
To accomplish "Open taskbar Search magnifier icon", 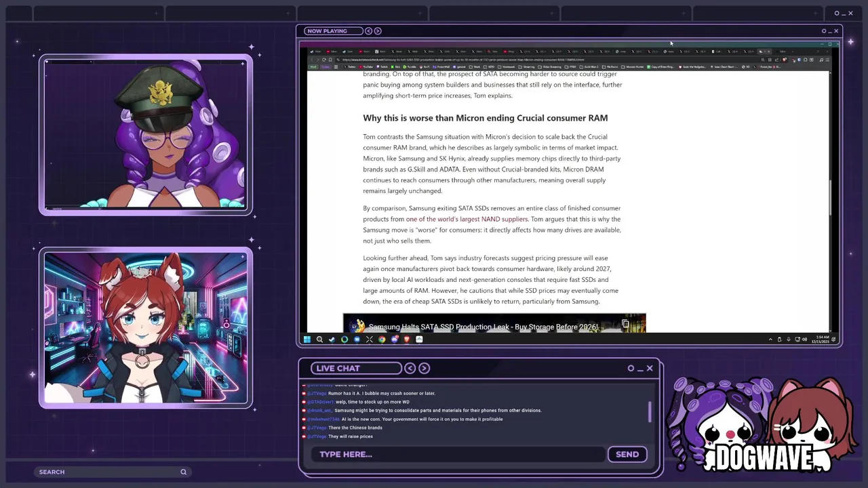I will click(x=319, y=340).
